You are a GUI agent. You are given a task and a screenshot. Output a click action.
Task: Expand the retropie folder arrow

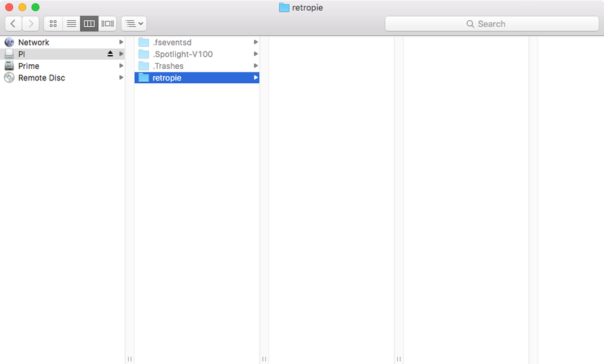pos(256,78)
